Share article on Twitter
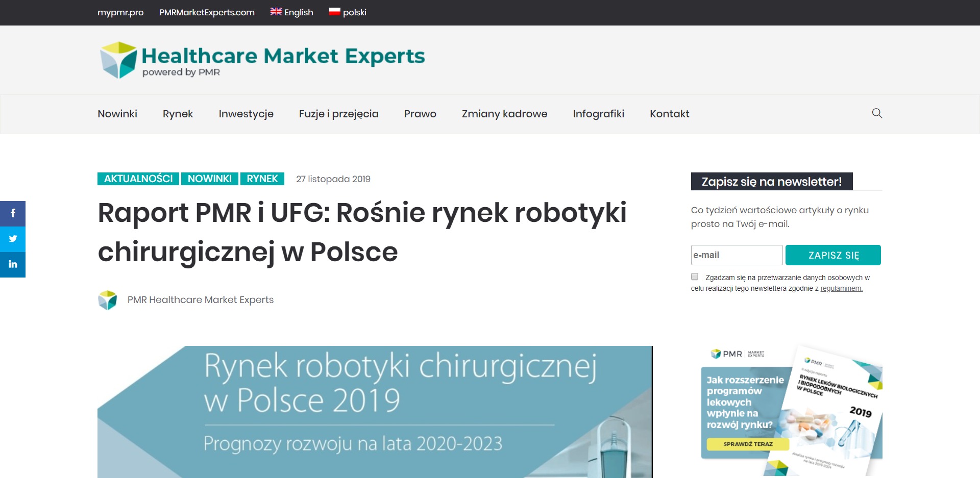Screen dimensions: 980x478 13,239
